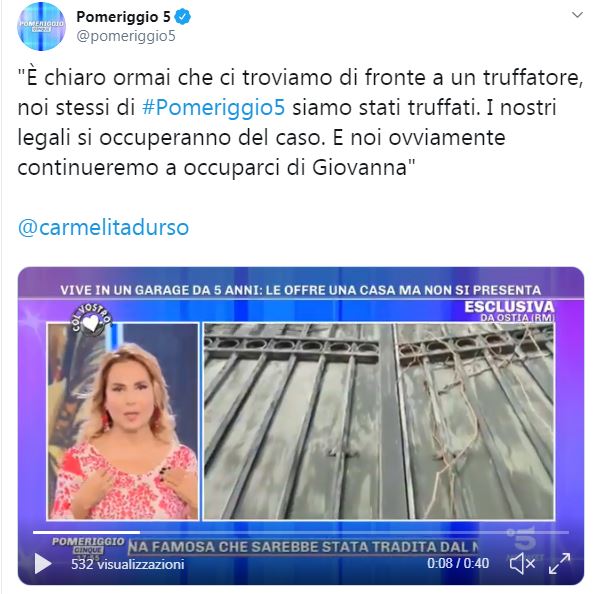This screenshot has width=598, height=594.
Task: Visit the @carmelitadurso mention link
Action: click(x=103, y=228)
